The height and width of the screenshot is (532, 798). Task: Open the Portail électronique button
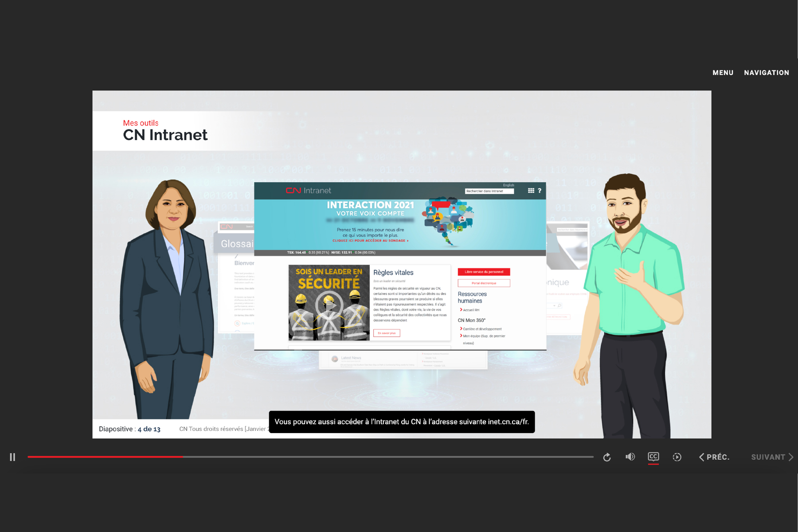click(484, 283)
